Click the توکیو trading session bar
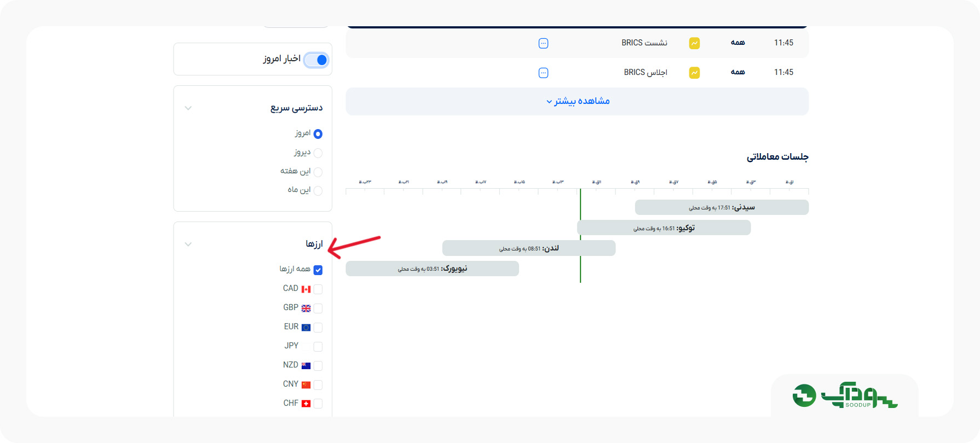This screenshot has width=980, height=443. pyautogui.click(x=664, y=228)
